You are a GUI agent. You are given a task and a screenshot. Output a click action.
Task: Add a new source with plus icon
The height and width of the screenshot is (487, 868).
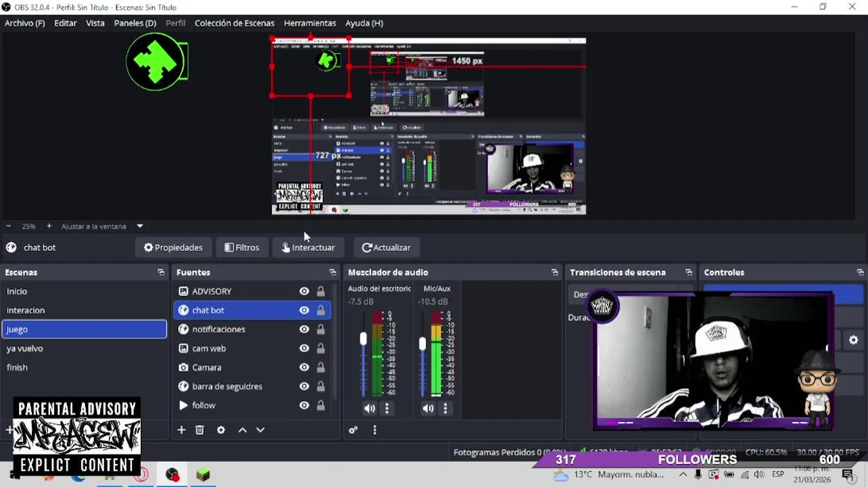coord(181,430)
